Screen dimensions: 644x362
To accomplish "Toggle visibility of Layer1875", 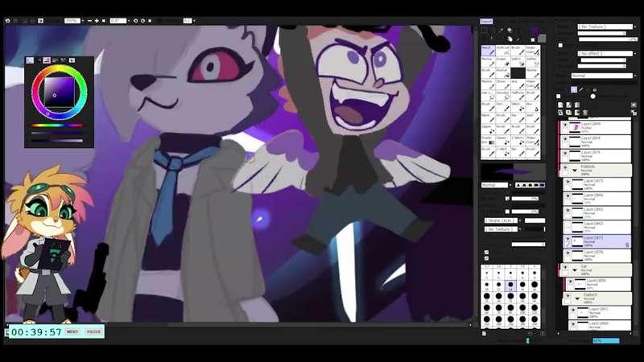I will 568,183.
